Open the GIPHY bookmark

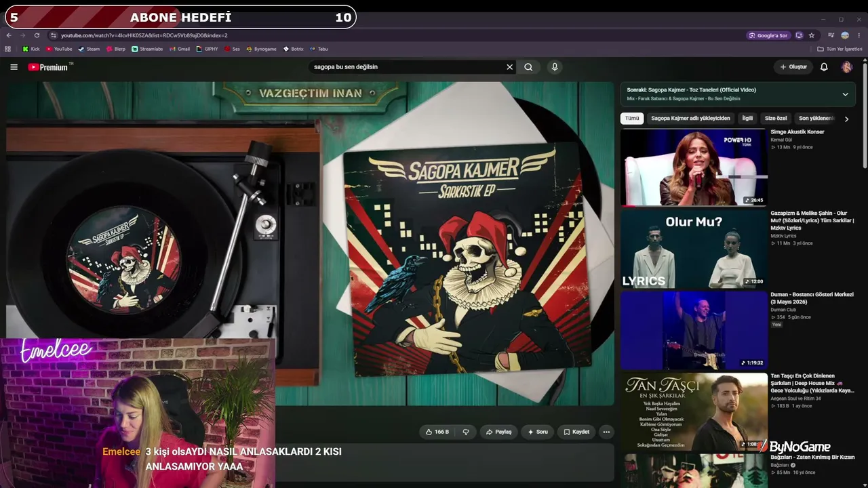coord(207,49)
